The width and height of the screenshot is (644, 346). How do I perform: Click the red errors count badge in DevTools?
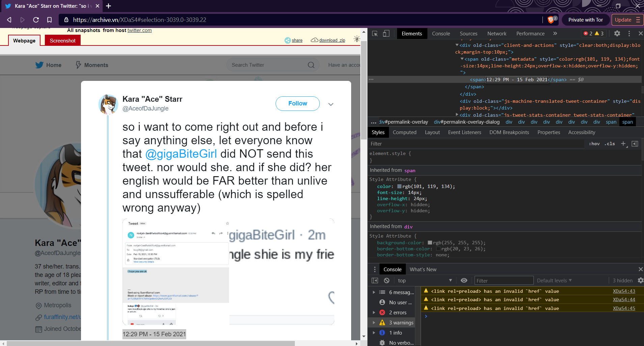[588, 33]
